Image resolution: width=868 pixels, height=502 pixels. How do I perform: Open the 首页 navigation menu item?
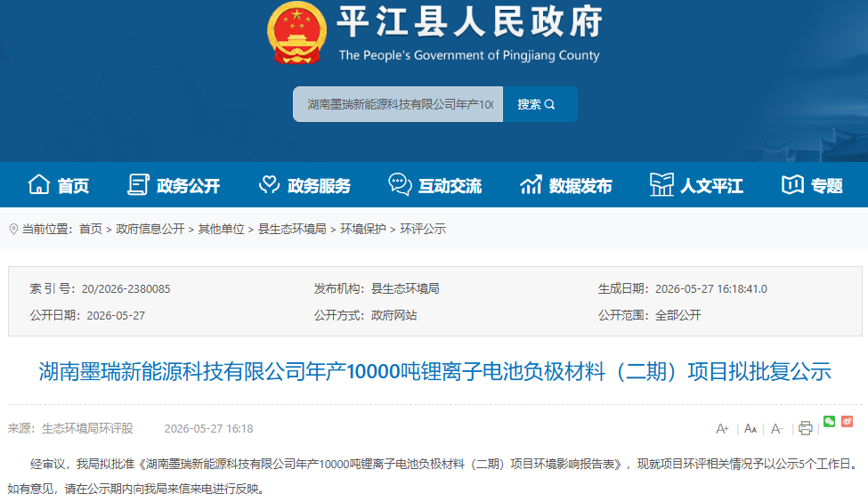(58, 185)
